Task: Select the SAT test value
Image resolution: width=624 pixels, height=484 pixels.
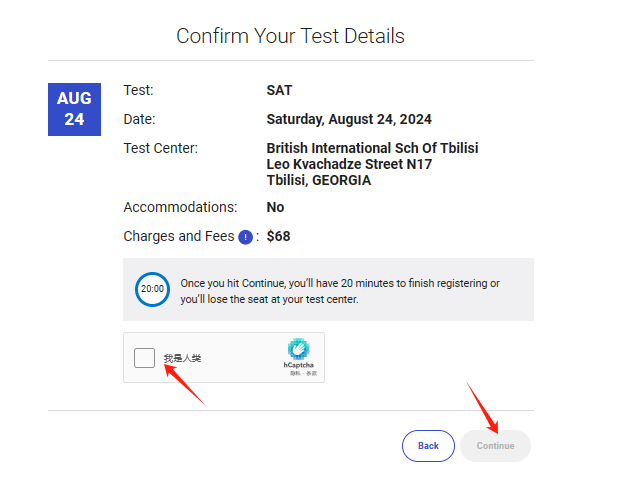Action: 280,90
